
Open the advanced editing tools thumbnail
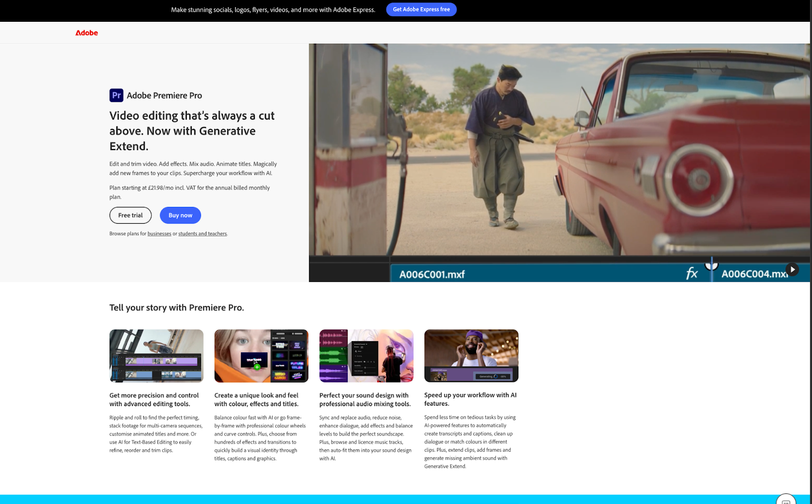pos(156,356)
